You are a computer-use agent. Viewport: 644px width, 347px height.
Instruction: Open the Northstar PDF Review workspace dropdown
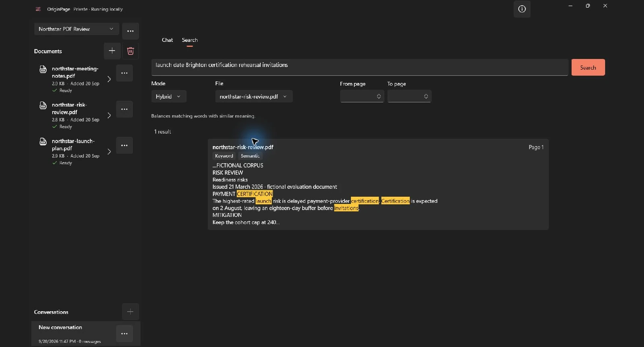pyautogui.click(x=76, y=29)
